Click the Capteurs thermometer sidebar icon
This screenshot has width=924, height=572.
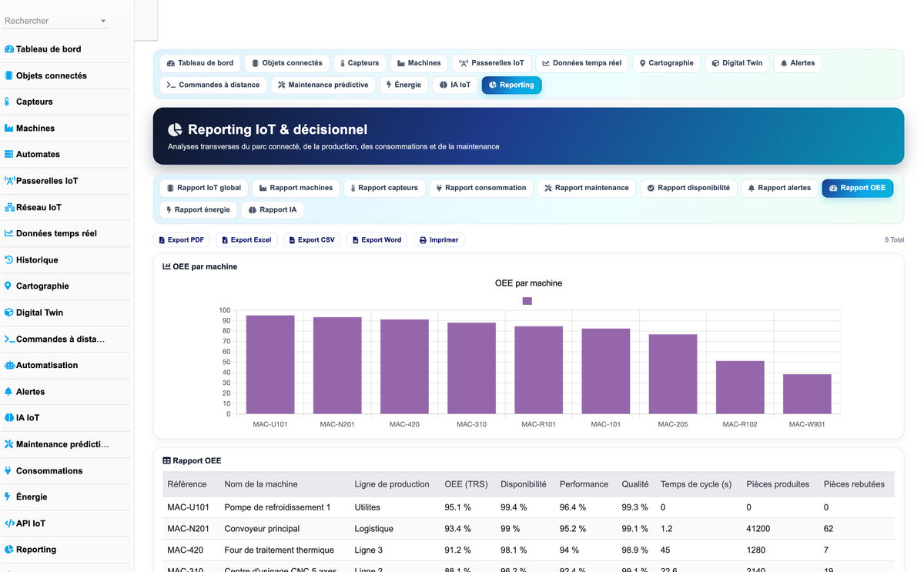click(8, 102)
